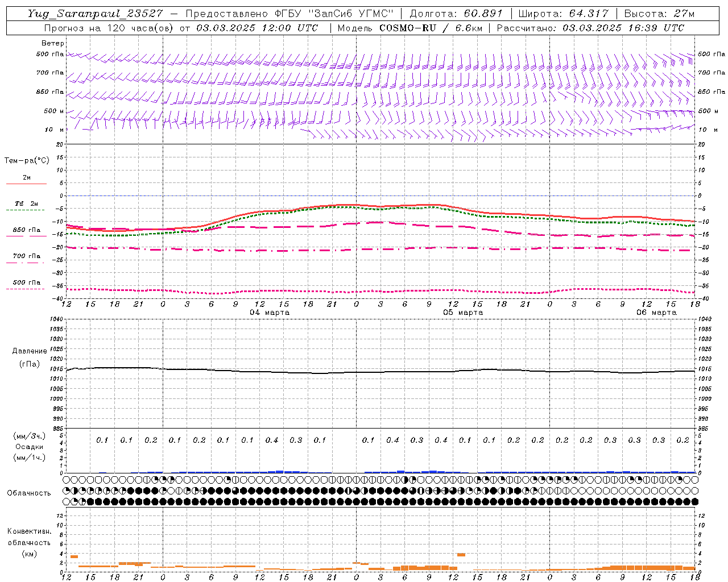
Task: Click the Td 2м dew point legend entry
Action: point(27,203)
